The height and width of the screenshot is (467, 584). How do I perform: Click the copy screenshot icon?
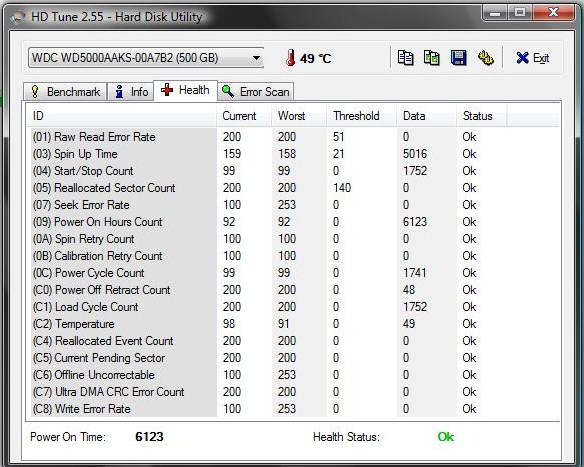pyautogui.click(x=432, y=58)
